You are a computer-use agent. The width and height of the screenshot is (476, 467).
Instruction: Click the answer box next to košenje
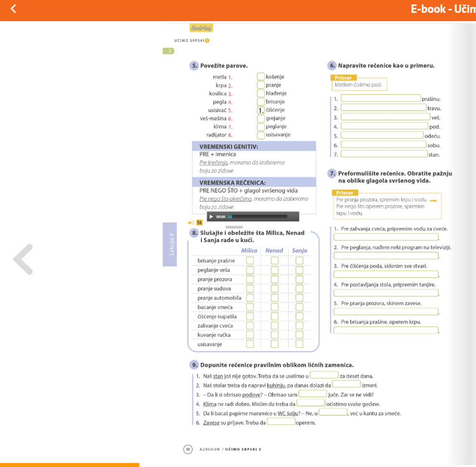[x=260, y=77]
